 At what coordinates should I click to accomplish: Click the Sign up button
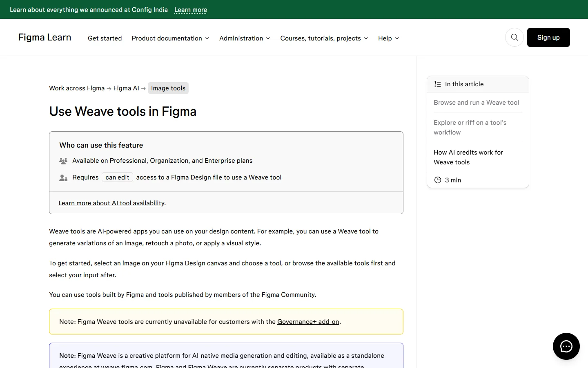click(x=548, y=38)
